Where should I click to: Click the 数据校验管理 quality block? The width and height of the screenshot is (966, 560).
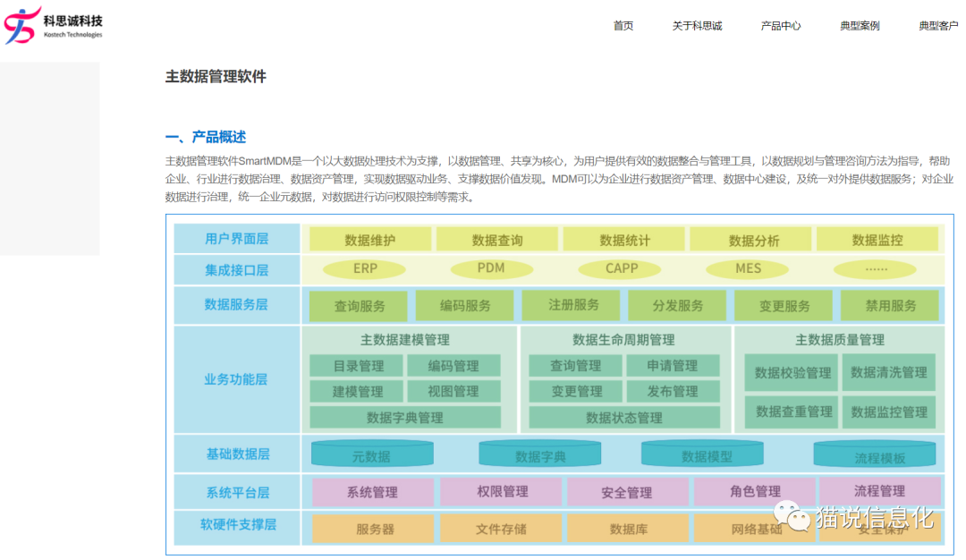(x=792, y=373)
